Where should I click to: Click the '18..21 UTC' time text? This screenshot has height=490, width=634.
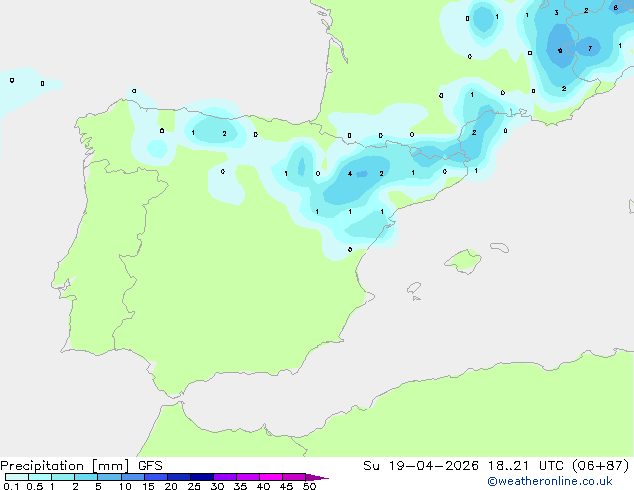point(525,466)
